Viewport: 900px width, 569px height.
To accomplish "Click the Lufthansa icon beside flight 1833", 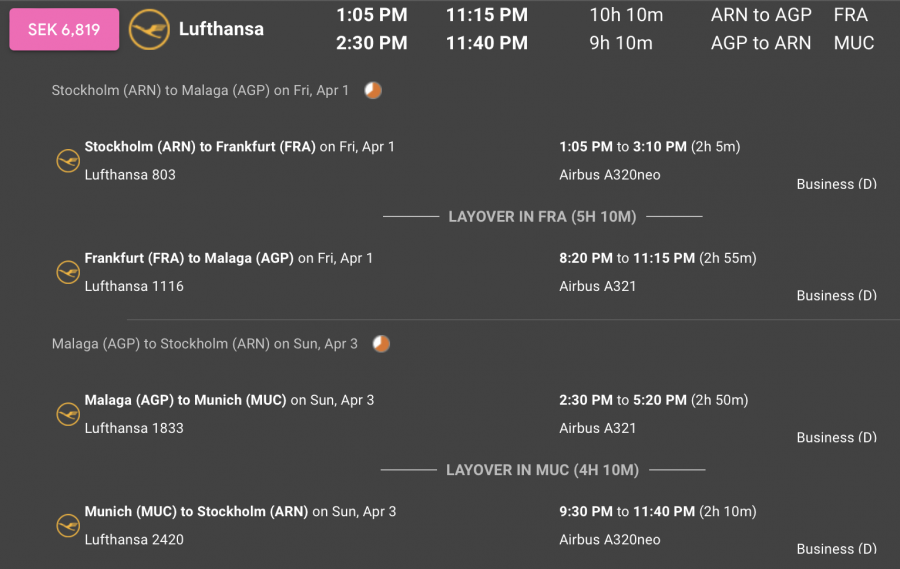I will [68, 414].
